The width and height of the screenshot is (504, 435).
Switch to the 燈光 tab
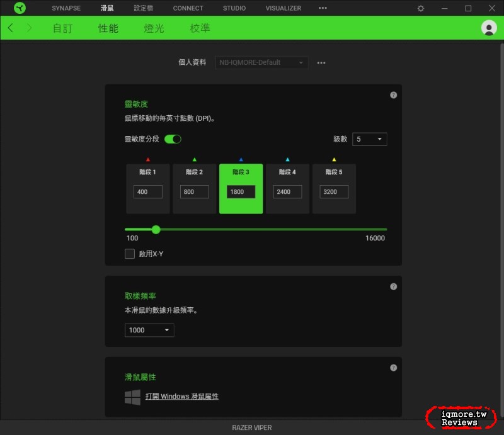pyautogui.click(x=154, y=28)
